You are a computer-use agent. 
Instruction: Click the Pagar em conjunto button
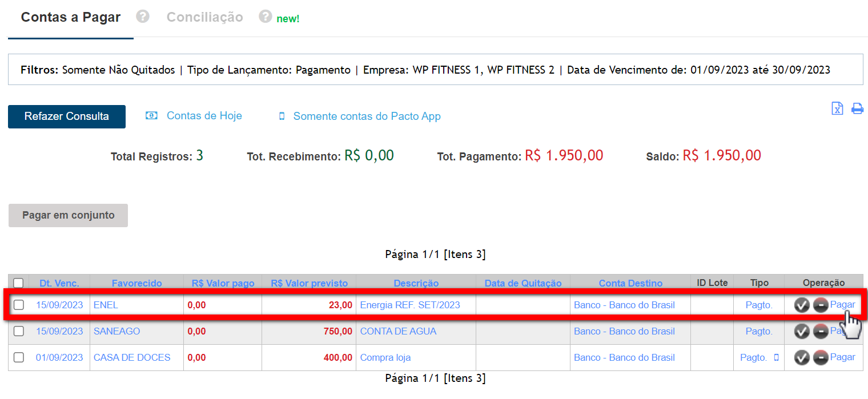(x=68, y=215)
